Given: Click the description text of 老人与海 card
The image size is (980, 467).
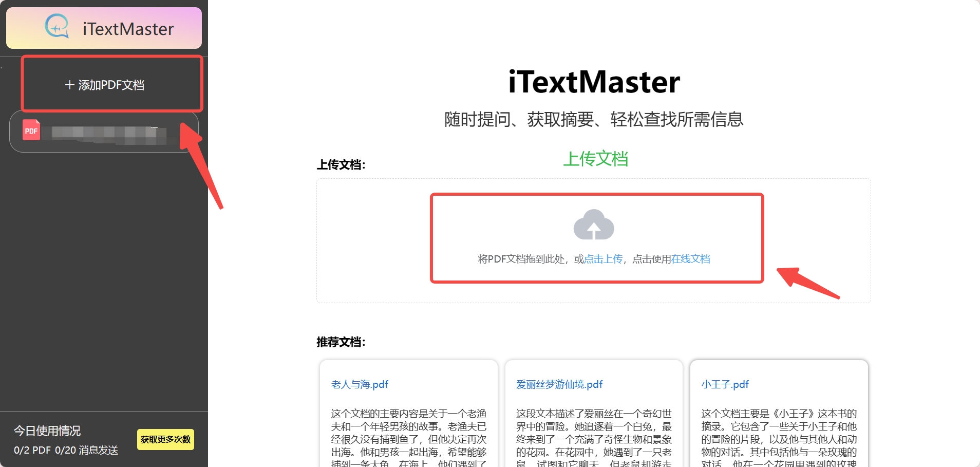Looking at the screenshot, I should tap(409, 437).
